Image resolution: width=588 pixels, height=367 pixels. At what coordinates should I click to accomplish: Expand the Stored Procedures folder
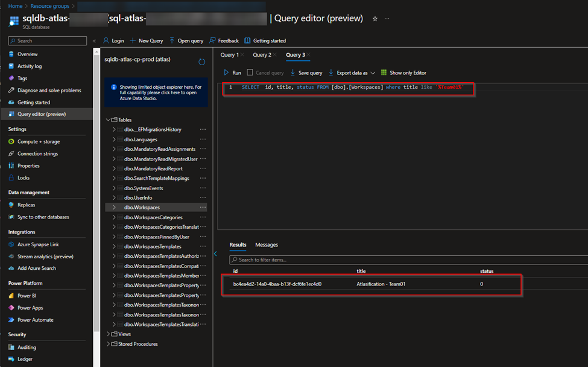coord(109,344)
